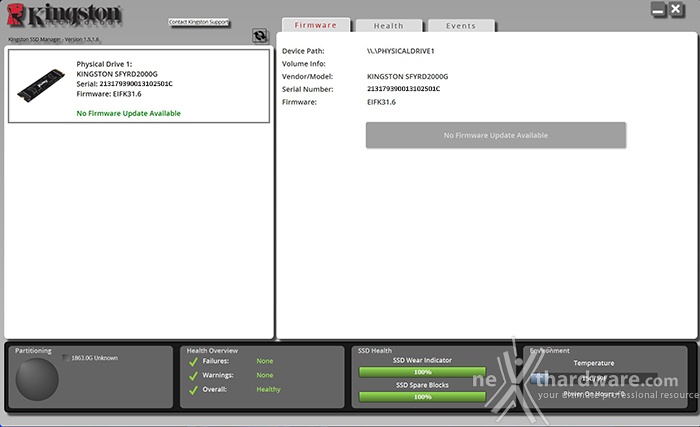Select Physical Drive 1 title in drive list

(104, 64)
